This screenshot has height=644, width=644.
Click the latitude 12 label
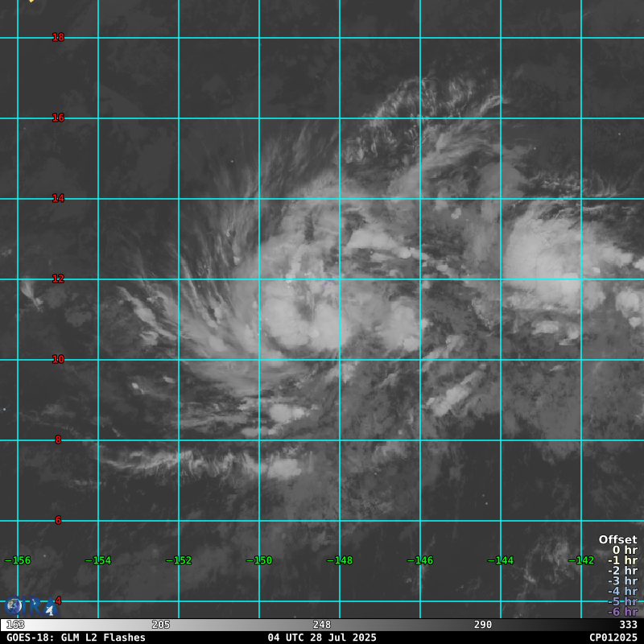tap(58, 279)
